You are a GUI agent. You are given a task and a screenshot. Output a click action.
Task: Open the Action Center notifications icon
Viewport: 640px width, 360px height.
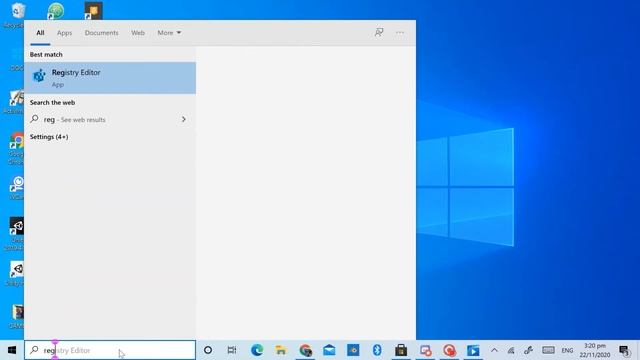click(624, 350)
